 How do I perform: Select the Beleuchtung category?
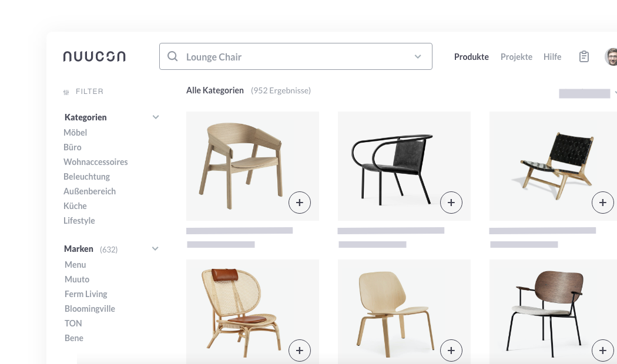pyautogui.click(x=86, y=177)
